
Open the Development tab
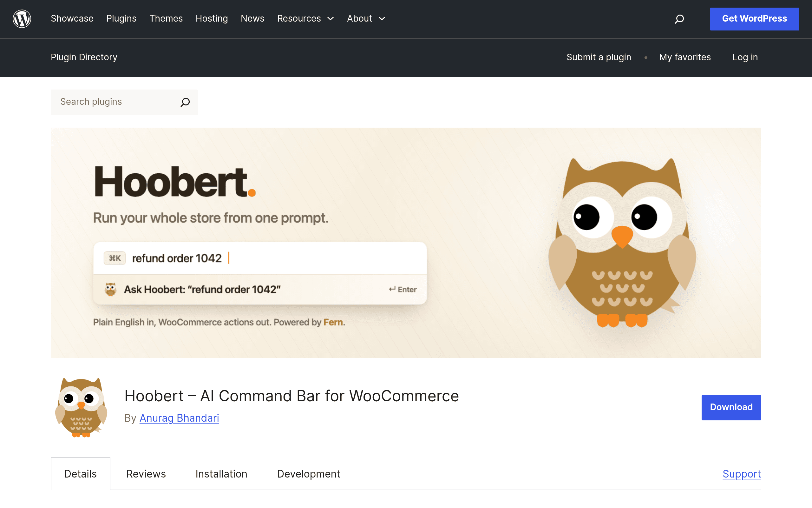pyautogui.click(x=308, y=474)
